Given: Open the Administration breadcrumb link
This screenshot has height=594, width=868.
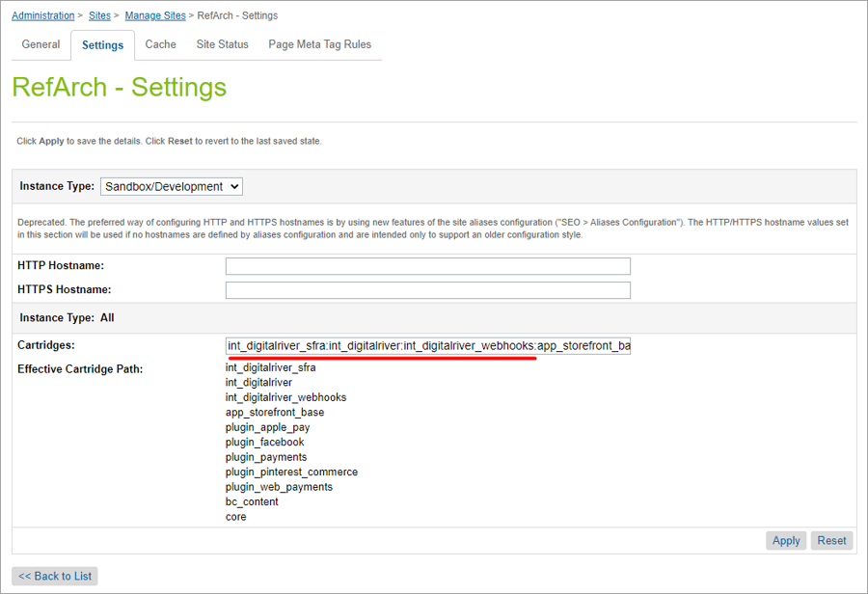Looking at the screenshot, I should pos(42,15).
